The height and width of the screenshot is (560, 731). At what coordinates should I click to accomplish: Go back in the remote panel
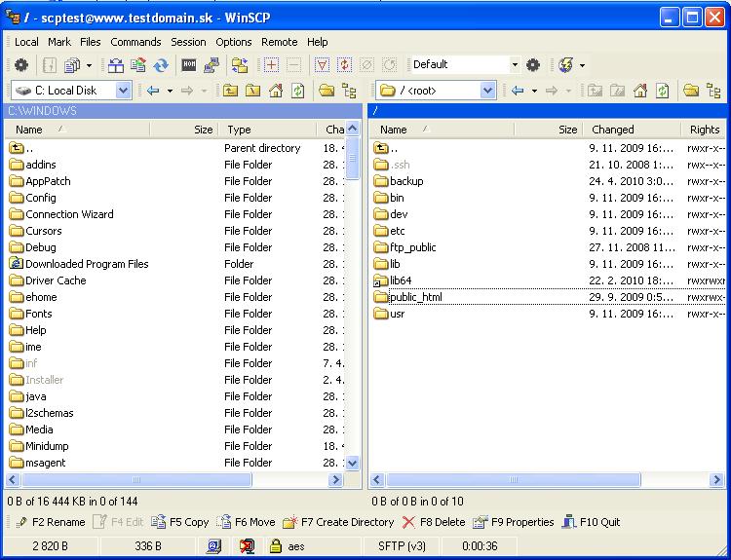518,91
